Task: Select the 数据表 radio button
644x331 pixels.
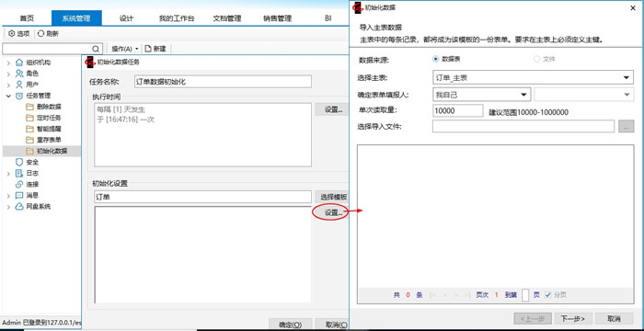Action: 436,59
